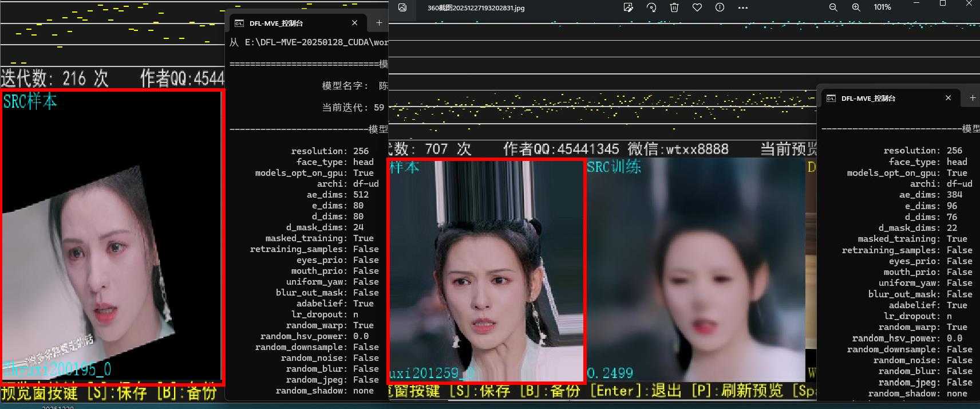Image resolution: width=980 pixels, height=409 pixels.
Task: Mark the photo as favorite with heart icon
Action: (x=697, y=7)
